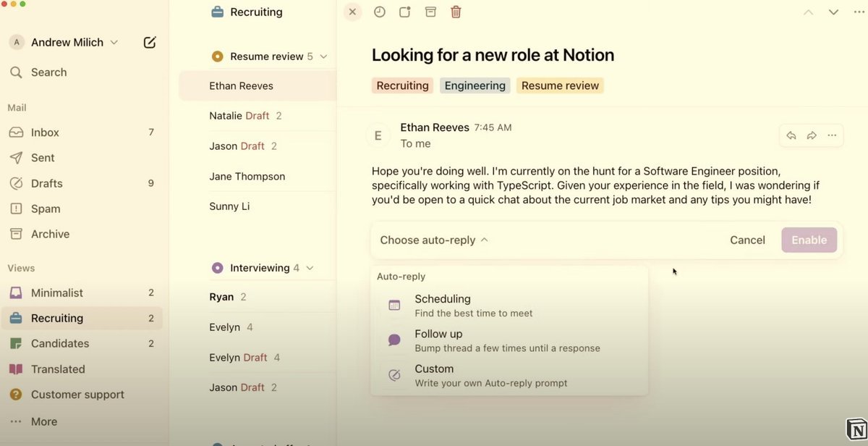
Task: Go to previous thread with the up chevron
Action: tap(809, 12)
